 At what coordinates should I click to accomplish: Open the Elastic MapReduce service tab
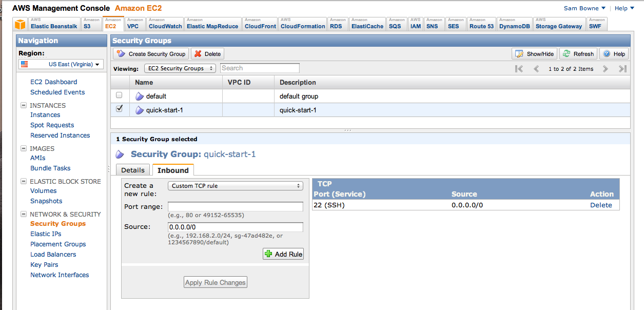coord(212,24)
